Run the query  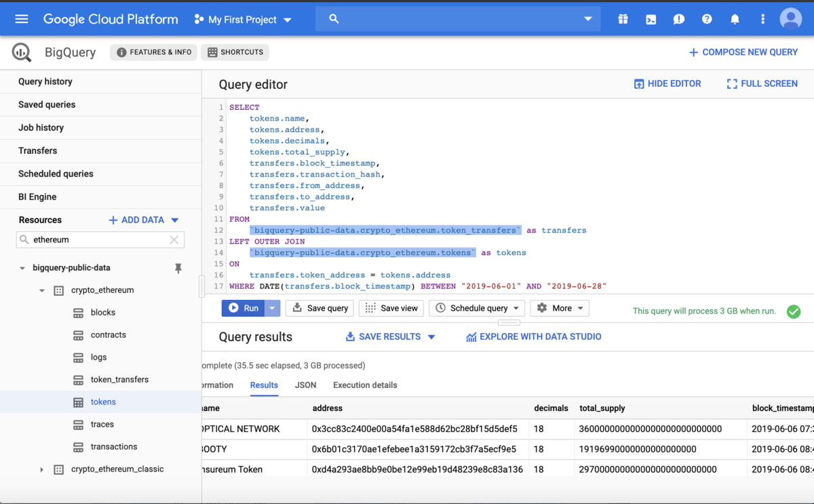tap(244, 308)
